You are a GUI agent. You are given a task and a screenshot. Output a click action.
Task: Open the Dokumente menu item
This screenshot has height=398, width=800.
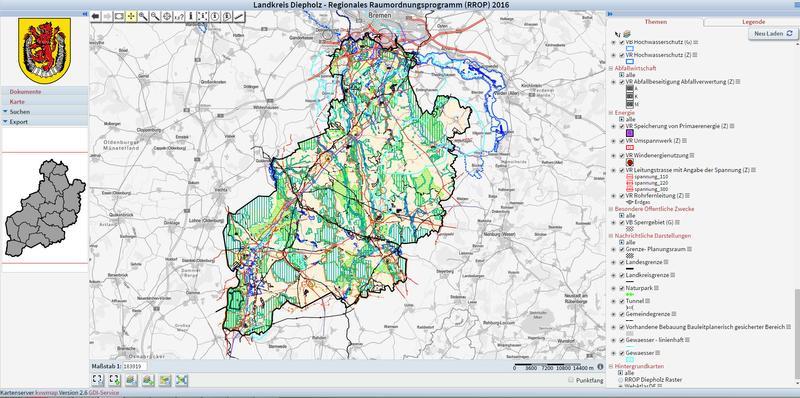point(25,92)
